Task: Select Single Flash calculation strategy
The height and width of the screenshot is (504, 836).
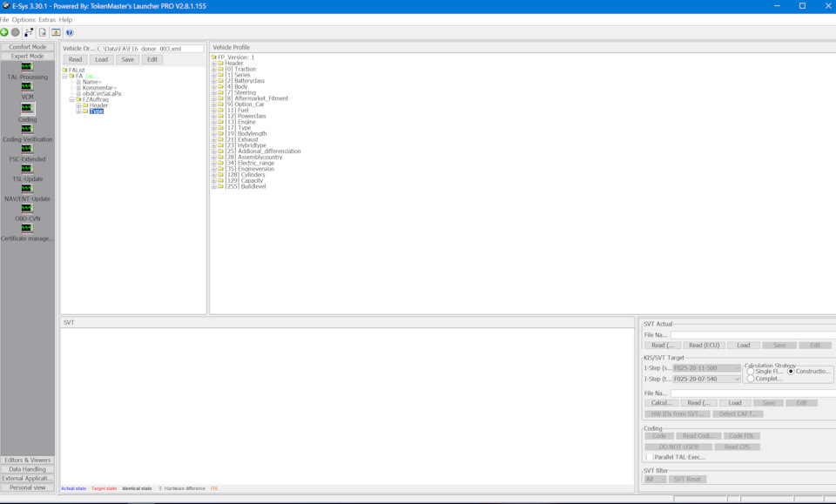Action: [x=751, y=372]
